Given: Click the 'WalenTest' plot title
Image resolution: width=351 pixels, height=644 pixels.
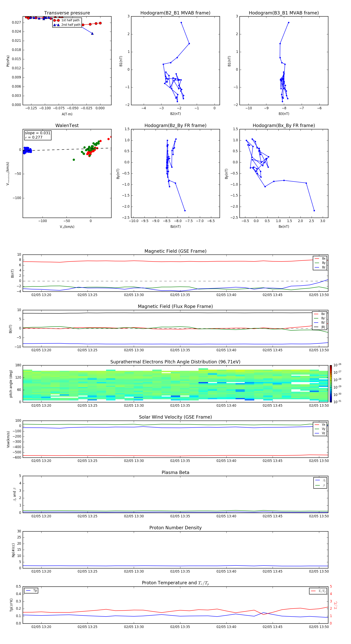Looking at the screenshot, I should tap(67, 125).
